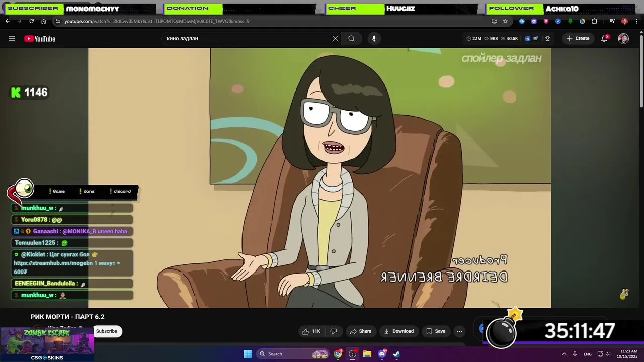Click the Zombie Escape ad thumbnail
This screenshot has width=644, height=362.
pyautogui.click(x=47, y=344)
